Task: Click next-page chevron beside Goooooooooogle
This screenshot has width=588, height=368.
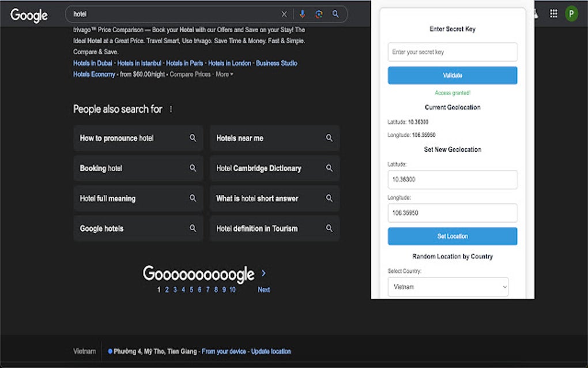Action: 263,273
